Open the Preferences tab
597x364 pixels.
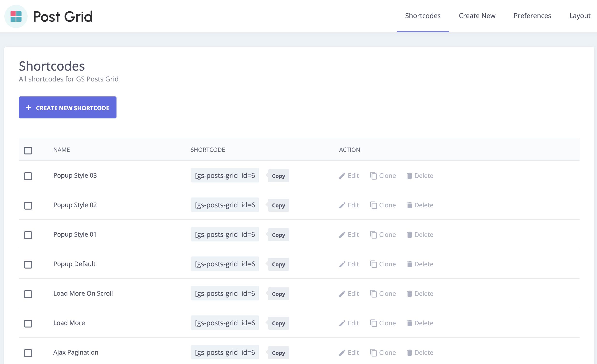[x=532, y=16]
